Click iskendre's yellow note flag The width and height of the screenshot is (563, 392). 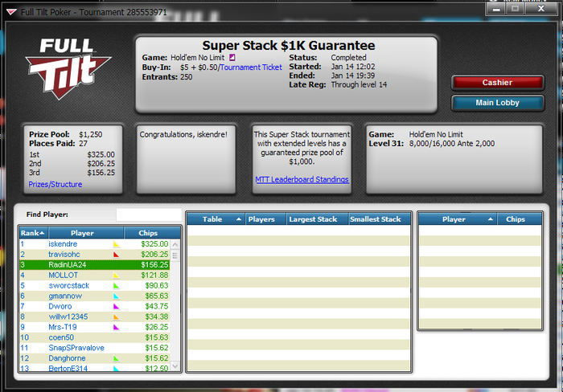(117, 244)
